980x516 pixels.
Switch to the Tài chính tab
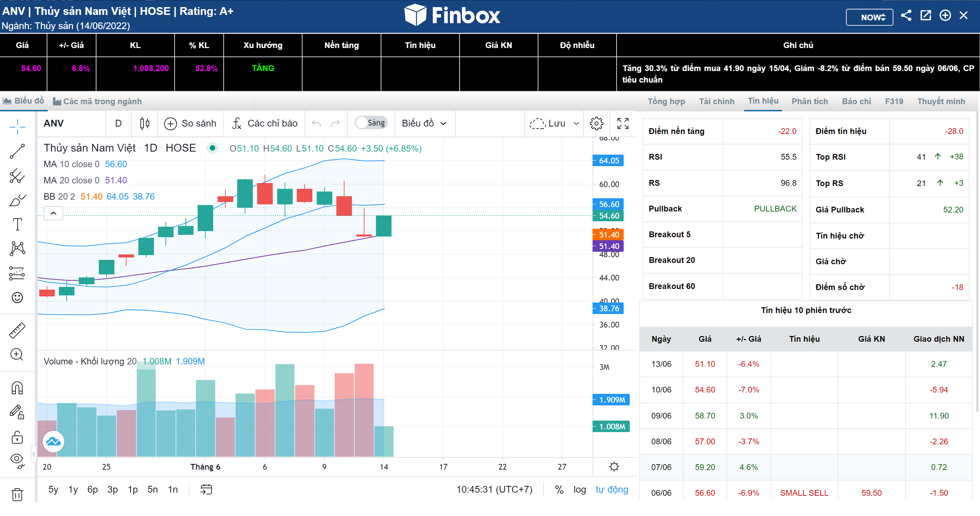(716, 101)
